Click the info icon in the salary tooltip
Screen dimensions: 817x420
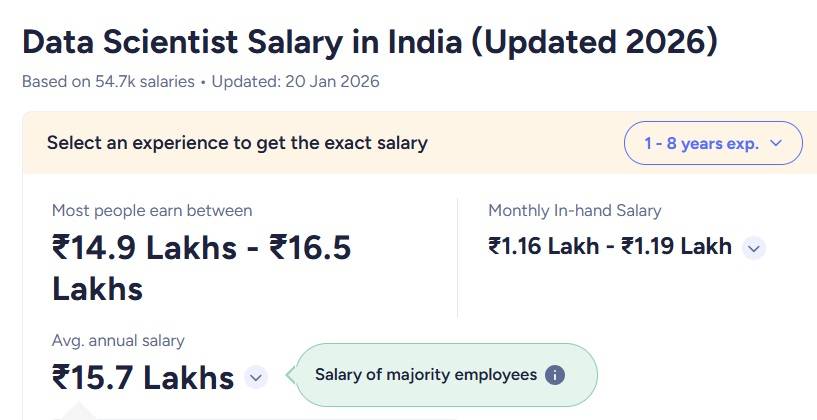pyautogui.click(x=555, y=375)
